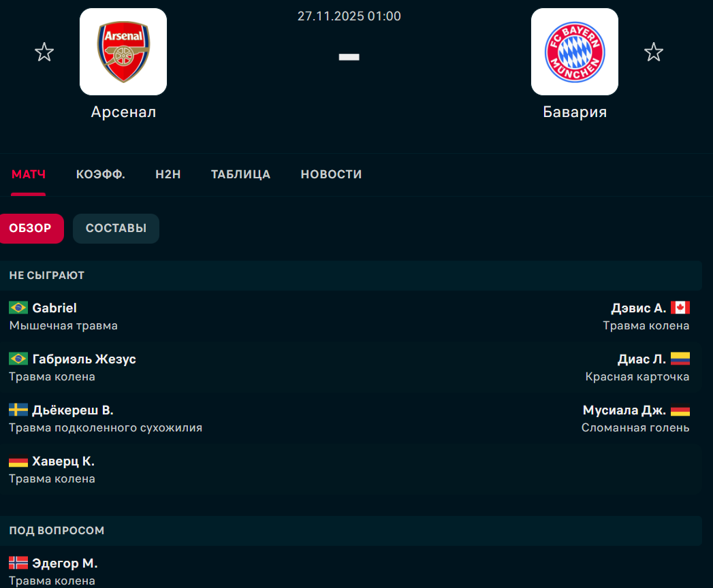Switch to the ТАБЛИЦА tab
This screenshot has width=713, height=588.
point(240,174)
